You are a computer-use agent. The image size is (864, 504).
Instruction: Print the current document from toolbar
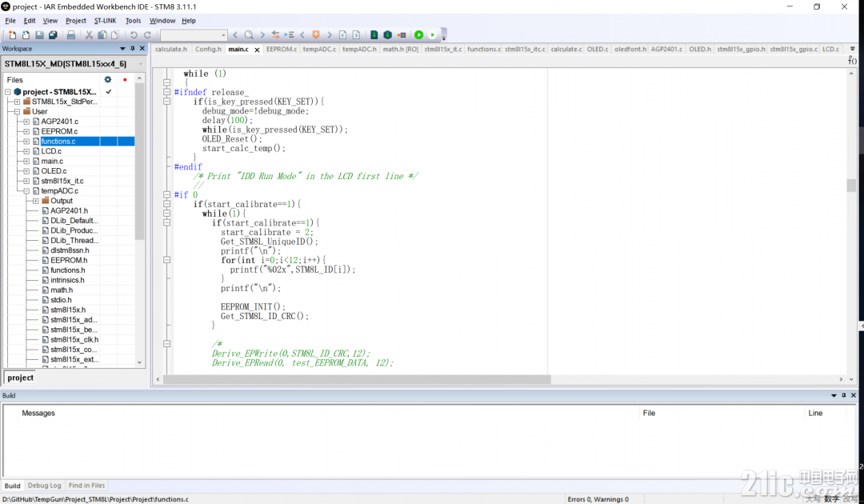pos(71,34)
